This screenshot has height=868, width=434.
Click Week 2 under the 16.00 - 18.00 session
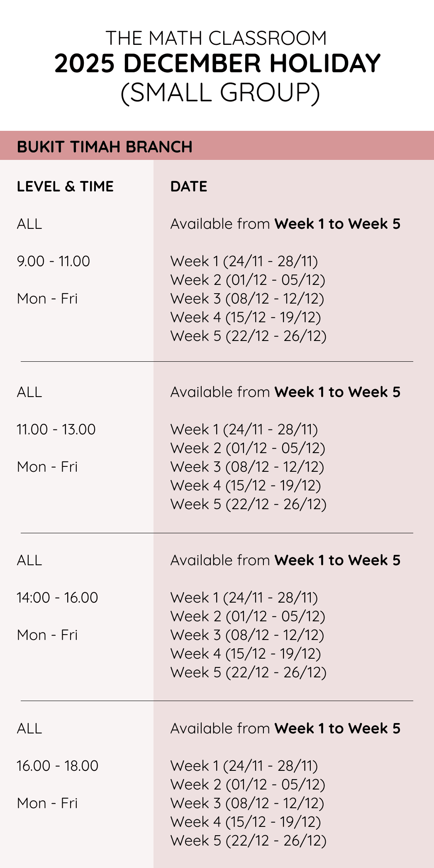click(x=248, y=785)
